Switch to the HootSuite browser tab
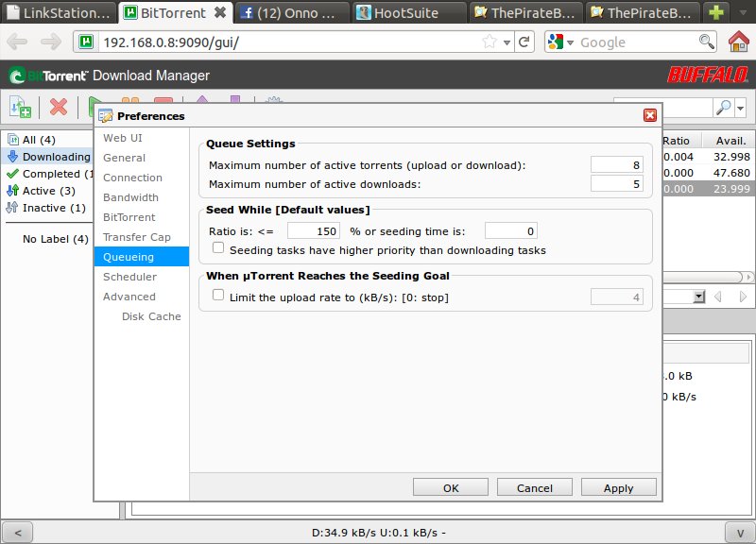 coord(406,13)
